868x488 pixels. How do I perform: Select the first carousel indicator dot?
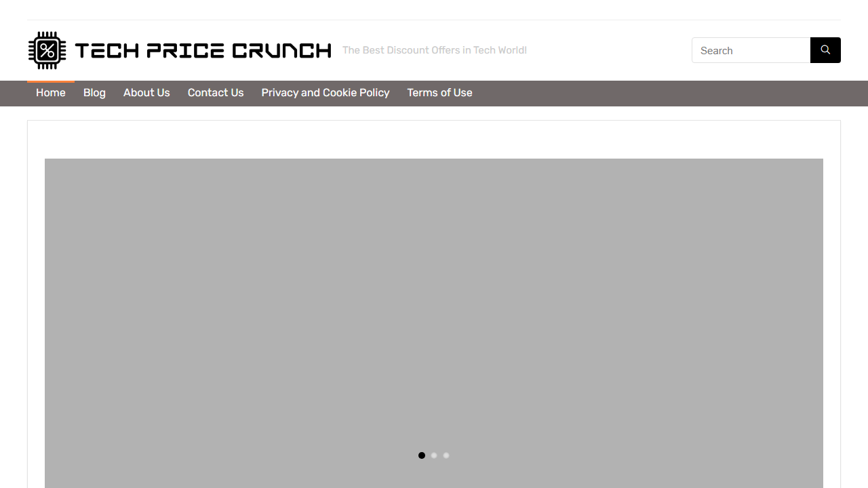(x=421, y=455)
